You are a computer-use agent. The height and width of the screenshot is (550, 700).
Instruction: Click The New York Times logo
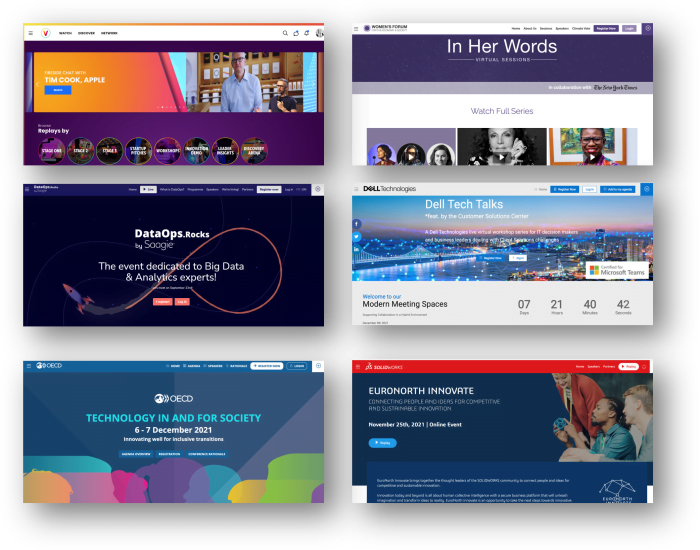click(x=615, y=88)
